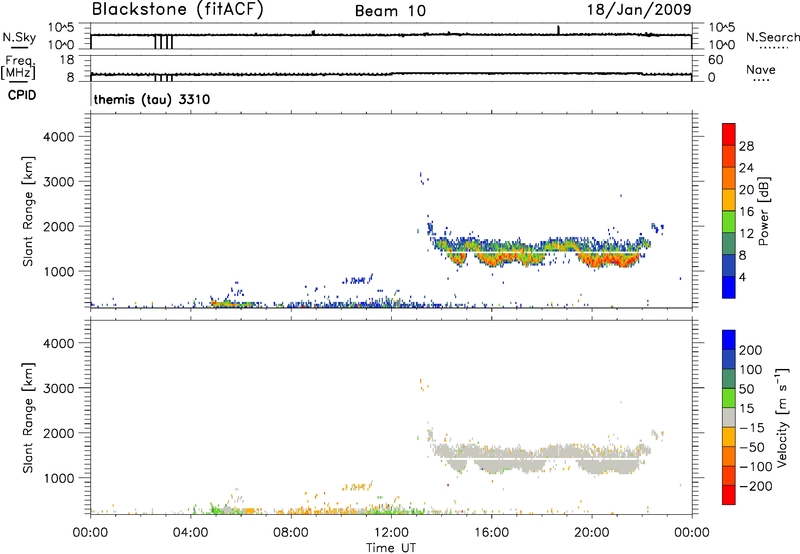The height and width of the screenshot is (554, 800).
Task: Click the red top of power colorbar
Action: 729,134
